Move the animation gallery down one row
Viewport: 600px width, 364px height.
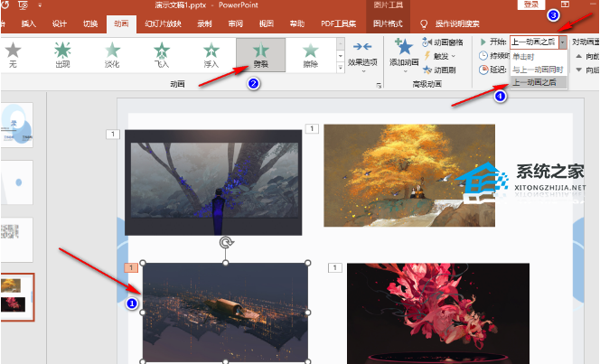(x=340, y=56)
